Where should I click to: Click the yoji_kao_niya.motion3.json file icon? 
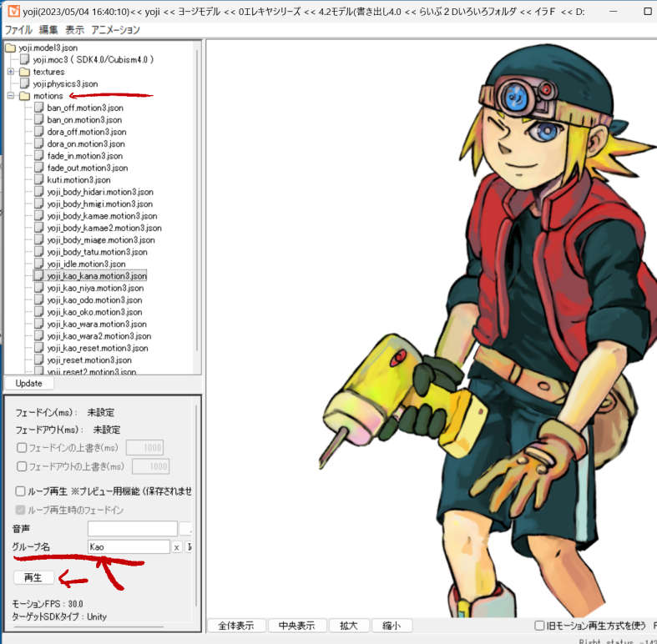pos(38,288)
